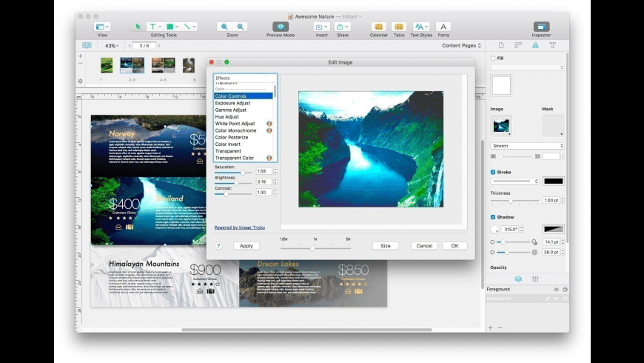
Task: Choose the Text editing tool
Action: (155, 27)
